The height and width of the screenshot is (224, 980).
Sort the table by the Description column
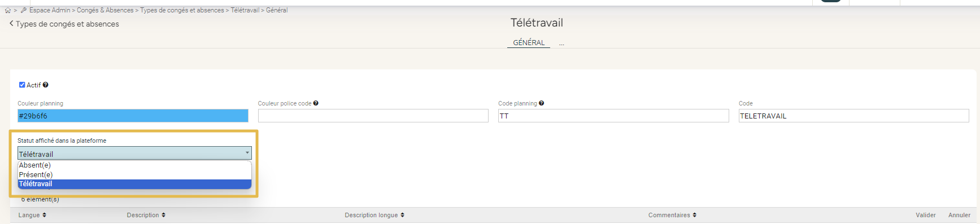(146, 215)
